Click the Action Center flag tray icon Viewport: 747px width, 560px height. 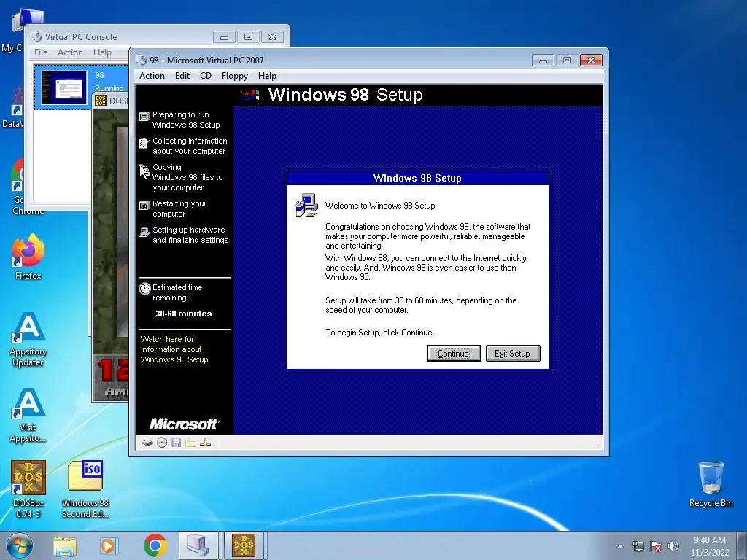tap(656, 546)
